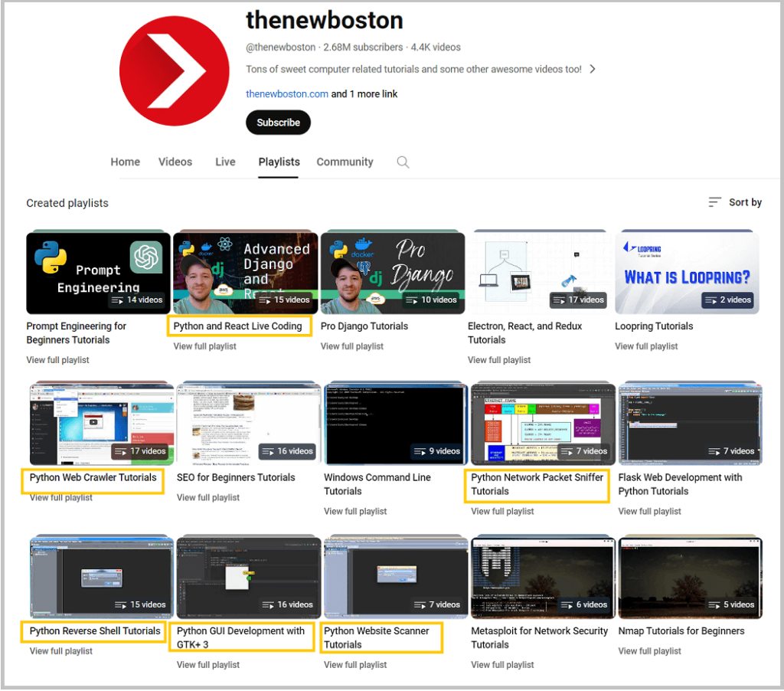
Task: Click the "What is Loopring?" playlist thumbnail
Action: (x=687, y=271)
